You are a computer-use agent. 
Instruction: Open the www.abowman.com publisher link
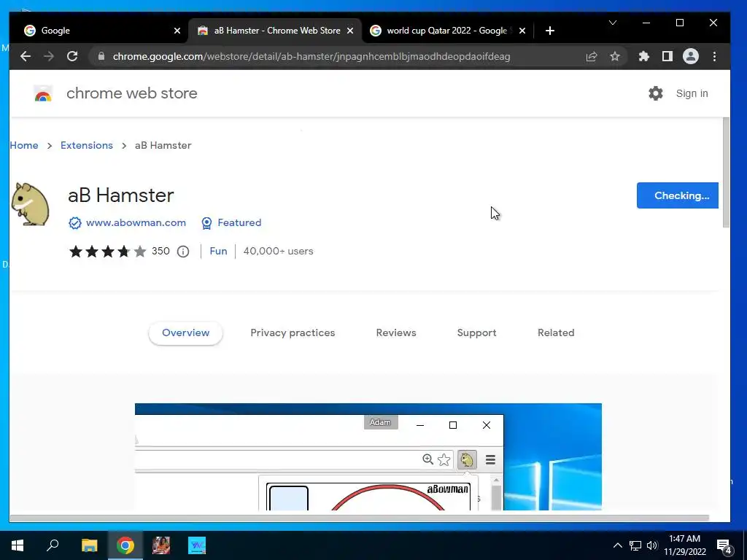[136, 222]
